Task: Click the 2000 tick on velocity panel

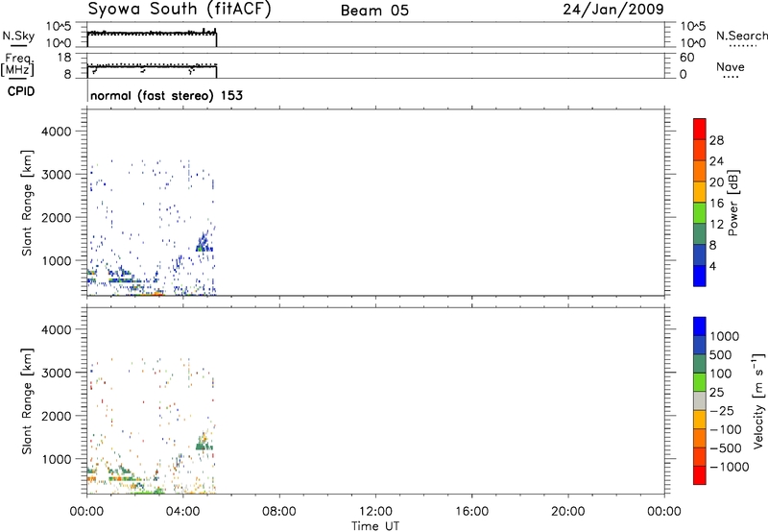Action: point(56,416)
